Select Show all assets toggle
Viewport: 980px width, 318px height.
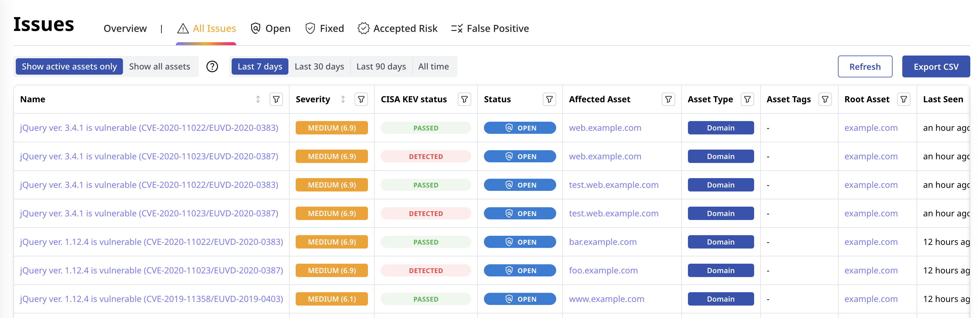(x=159, y=66)
